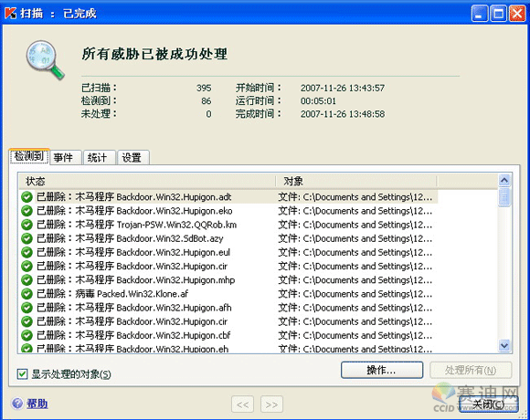Viewport: 530px width, 420px height.
Task: Click green check icon beside Hupigon.eul
Action: (26, 252)
